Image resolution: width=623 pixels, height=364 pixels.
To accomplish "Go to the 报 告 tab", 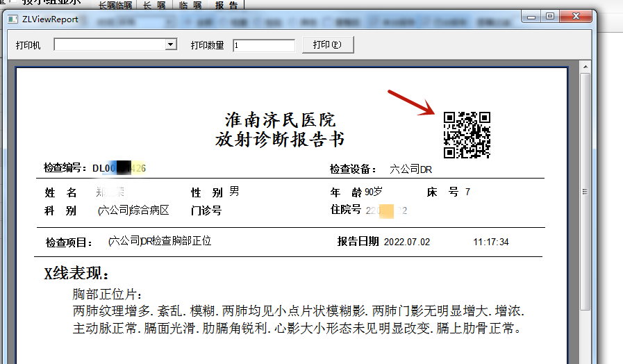I will [x=226, y=5].
